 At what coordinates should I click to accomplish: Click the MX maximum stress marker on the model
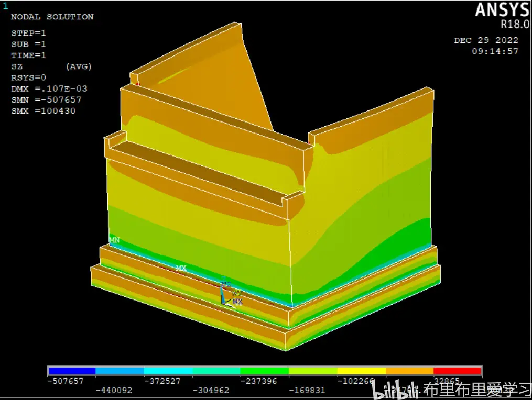[181, 268]
